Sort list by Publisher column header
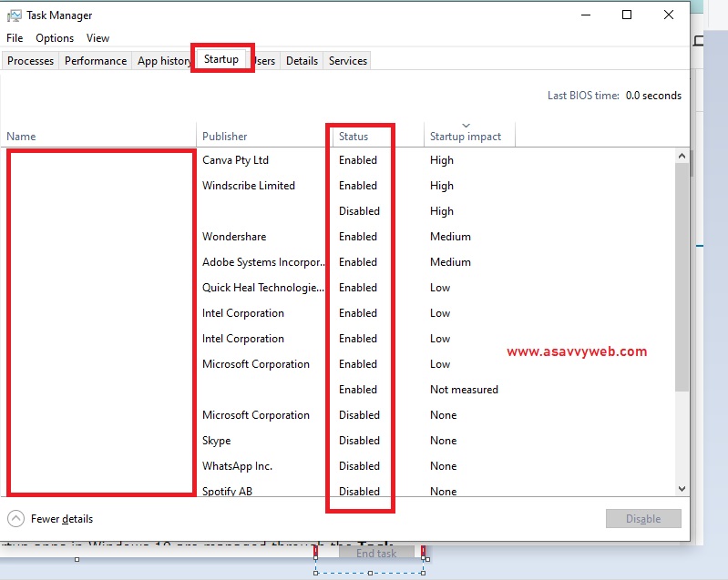 pyautogui.click(x=225, y=137)
